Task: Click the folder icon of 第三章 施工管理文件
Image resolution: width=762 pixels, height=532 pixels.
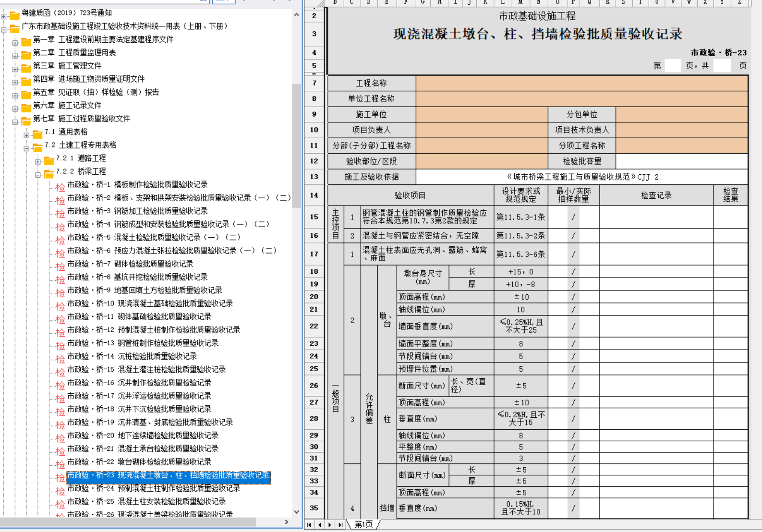Action: tap(26, 67)
